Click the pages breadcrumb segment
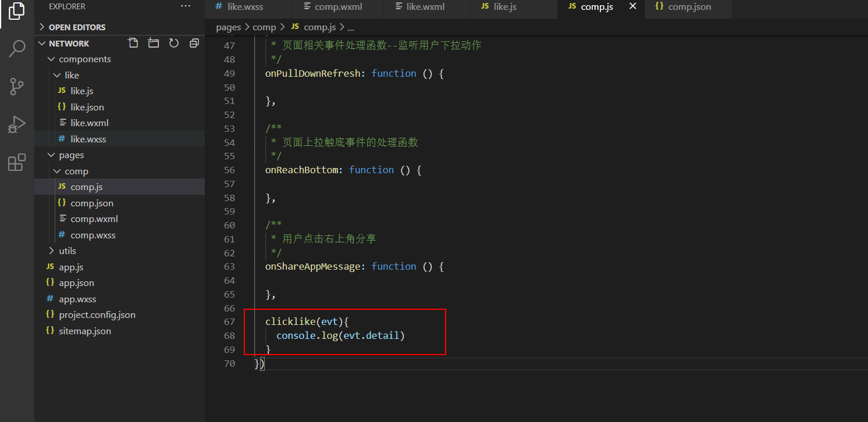Image resolution: width=868 pixels, height=422 pixels. (x=228, y=27)
